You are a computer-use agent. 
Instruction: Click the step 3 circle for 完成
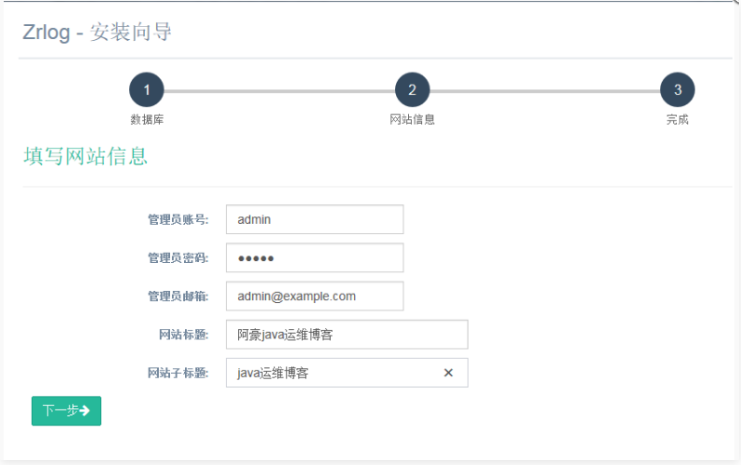point(677,90)
